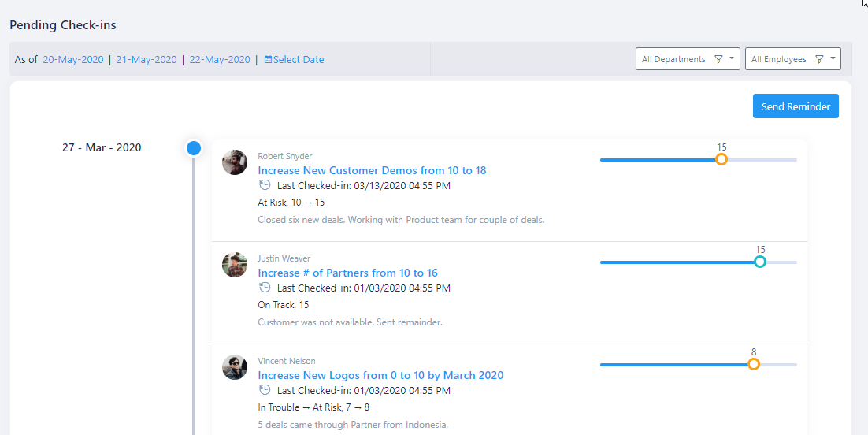Click Last Checked-in: 03/13/2020 04:55 PM text

tap(364, 186)
